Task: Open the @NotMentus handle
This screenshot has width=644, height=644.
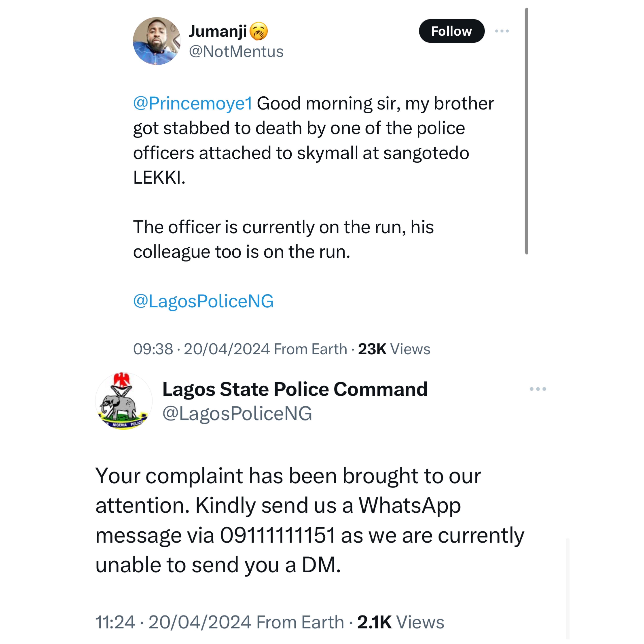Action: (x=236, y=52)
